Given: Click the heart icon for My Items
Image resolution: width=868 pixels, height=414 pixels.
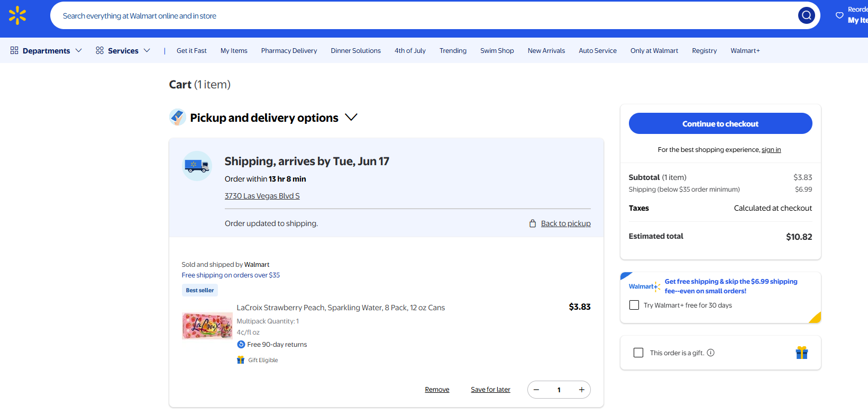Looking at the screenshot, I should pos(839,15).
